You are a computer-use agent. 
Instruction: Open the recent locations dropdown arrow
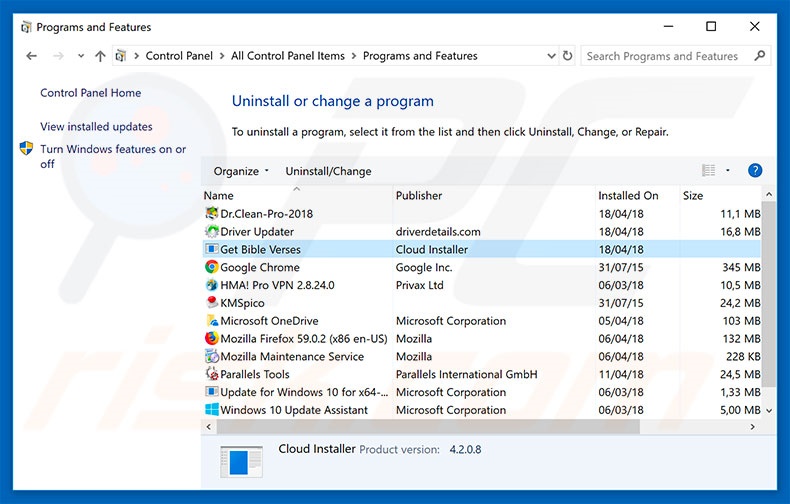tap(81, 56)
